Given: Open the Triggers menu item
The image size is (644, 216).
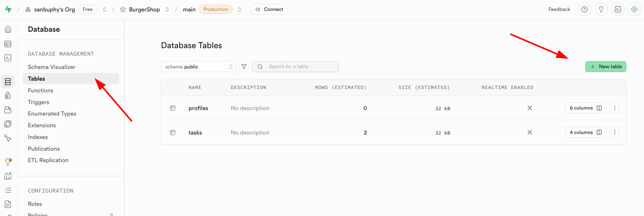Looking at the screenshot, I should (x=38, y=102).
